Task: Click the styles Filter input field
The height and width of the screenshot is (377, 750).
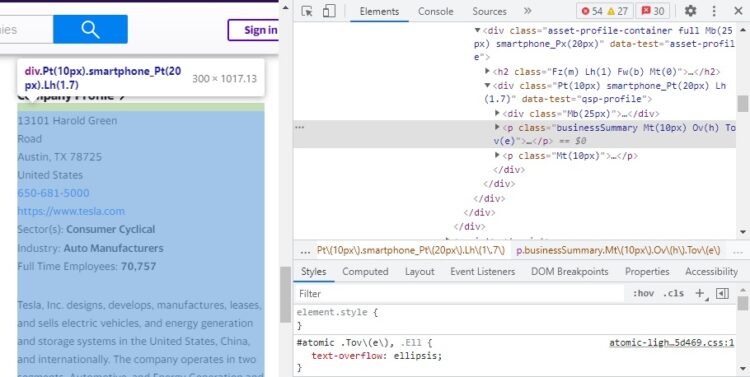Action: coord(459,293)
